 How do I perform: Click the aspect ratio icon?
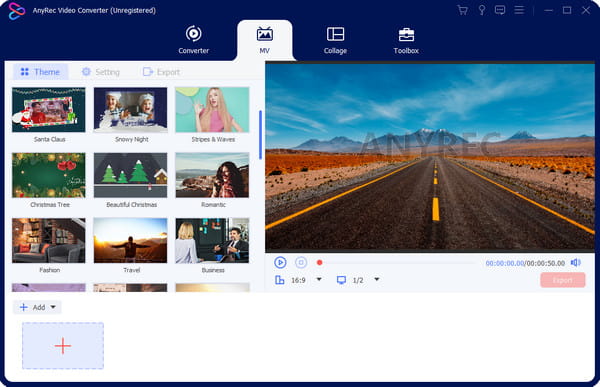coord(280,280)
